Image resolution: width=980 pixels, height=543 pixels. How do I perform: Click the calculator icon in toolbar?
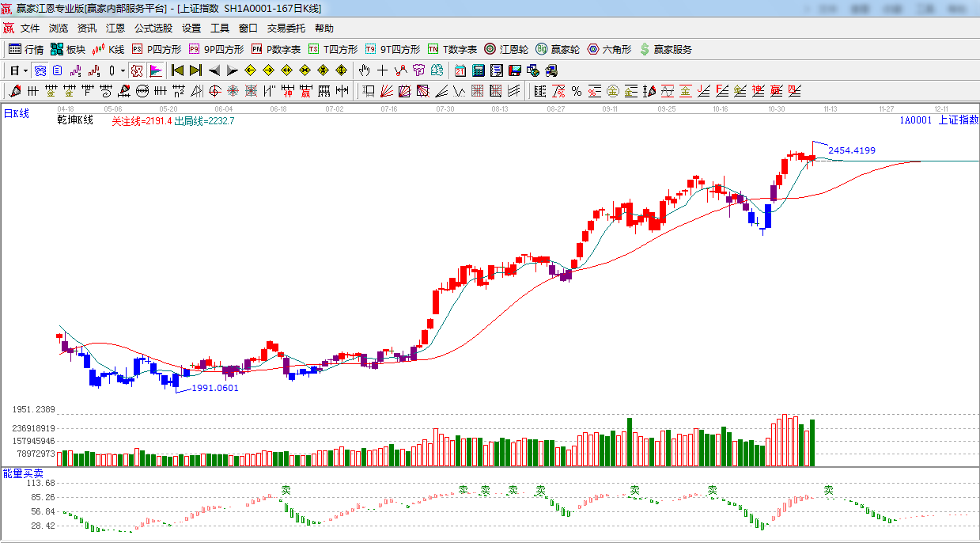click(x=478, y=70)
